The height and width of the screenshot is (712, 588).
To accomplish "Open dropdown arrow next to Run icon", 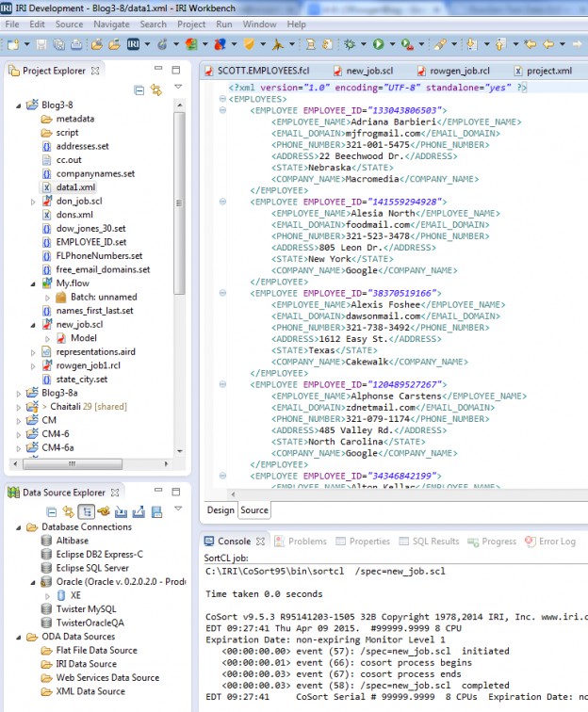I will point(392,44).
